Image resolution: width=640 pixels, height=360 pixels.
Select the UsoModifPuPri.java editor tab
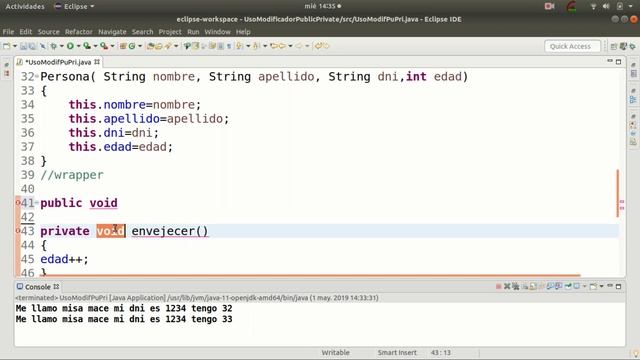click(x=58, y=62)
